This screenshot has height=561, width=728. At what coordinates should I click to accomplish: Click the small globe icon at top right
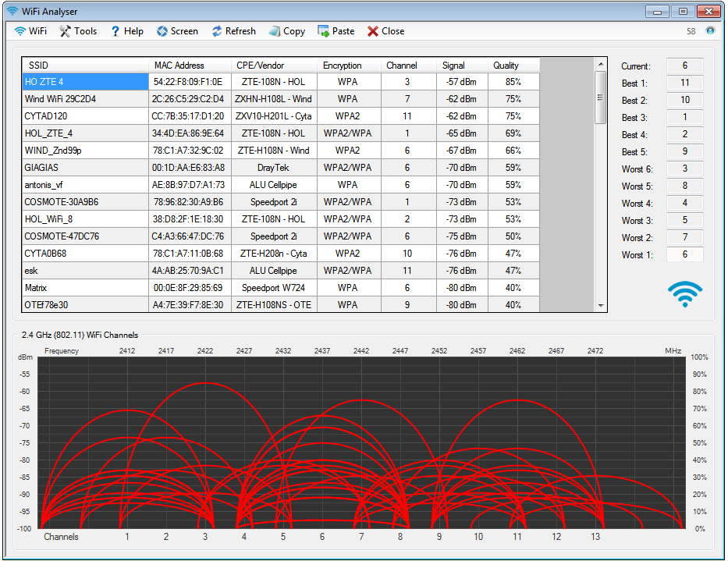click(x=710, y=31)
